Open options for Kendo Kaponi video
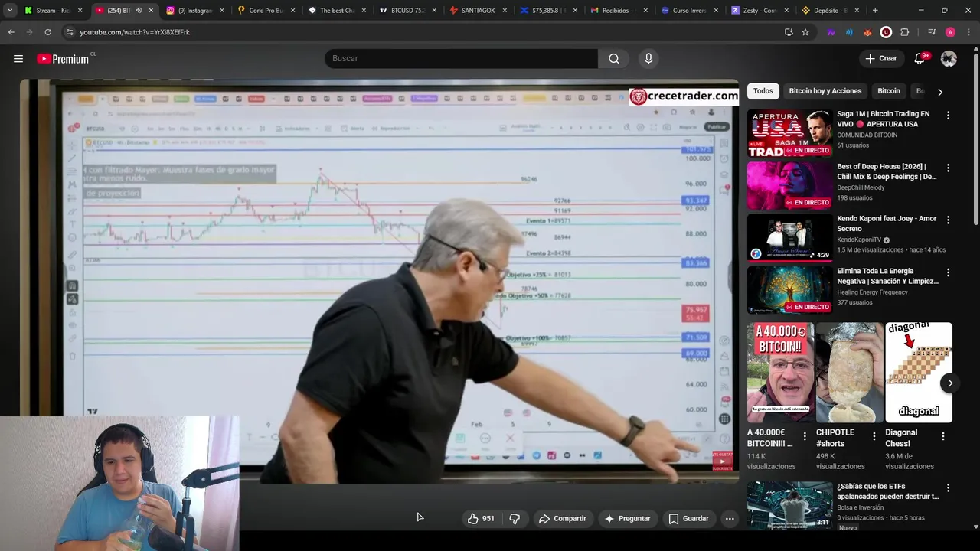980x551 pixels. coord(948,220)
